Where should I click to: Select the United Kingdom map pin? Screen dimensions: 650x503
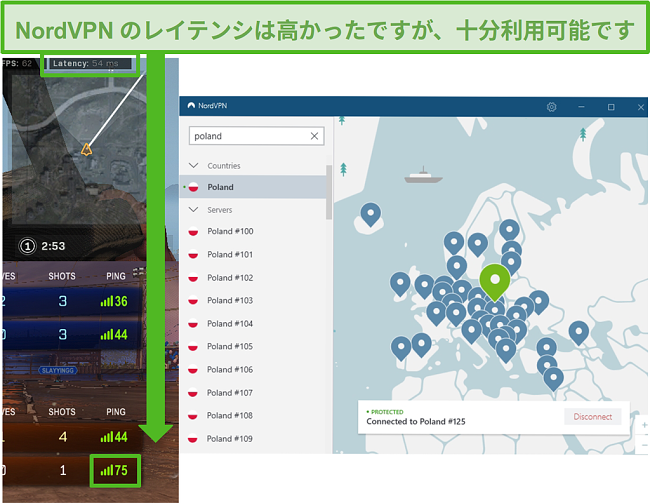[424, 286]
